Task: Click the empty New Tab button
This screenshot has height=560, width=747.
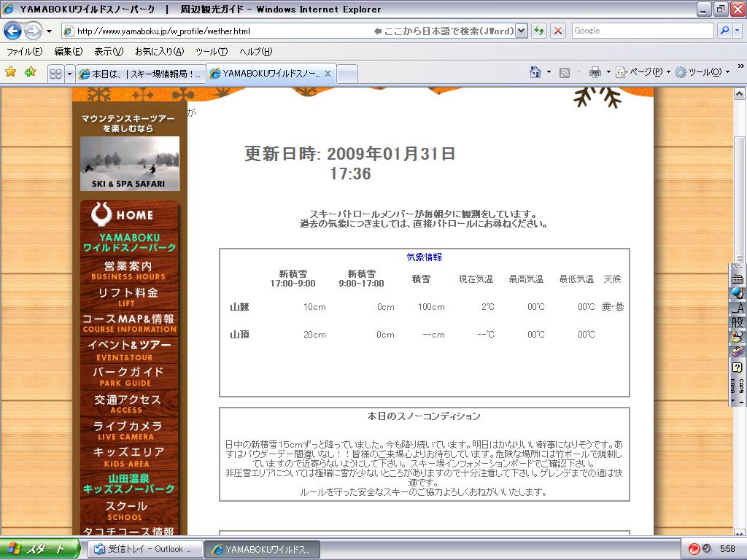Action: [x=347, y=74]
